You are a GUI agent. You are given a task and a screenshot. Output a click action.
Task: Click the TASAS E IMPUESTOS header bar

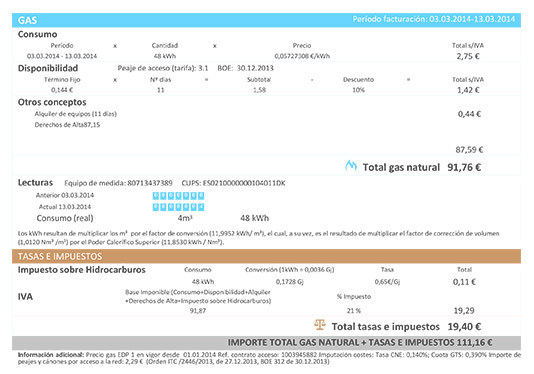266,256
